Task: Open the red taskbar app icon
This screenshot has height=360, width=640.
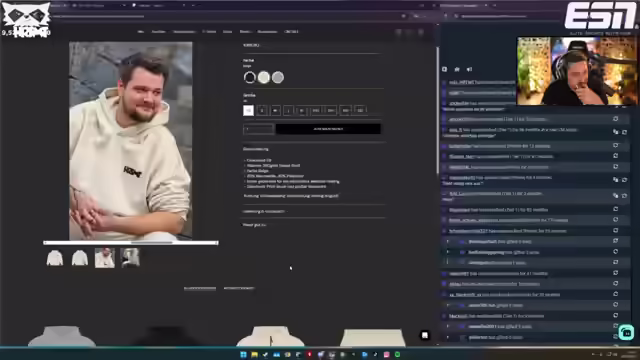Action: 309,355
